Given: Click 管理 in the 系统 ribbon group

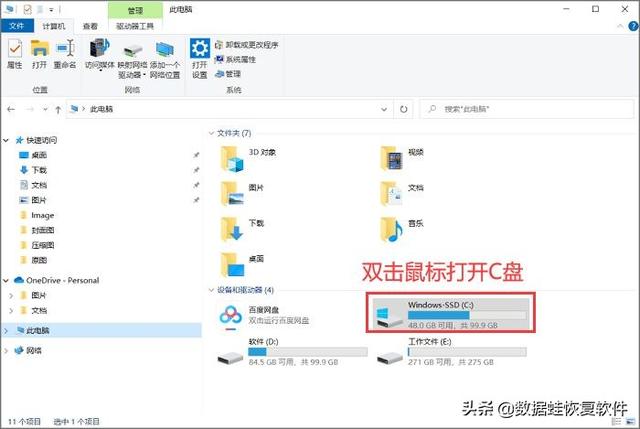Looking at the screenshot, I should 228,74.
